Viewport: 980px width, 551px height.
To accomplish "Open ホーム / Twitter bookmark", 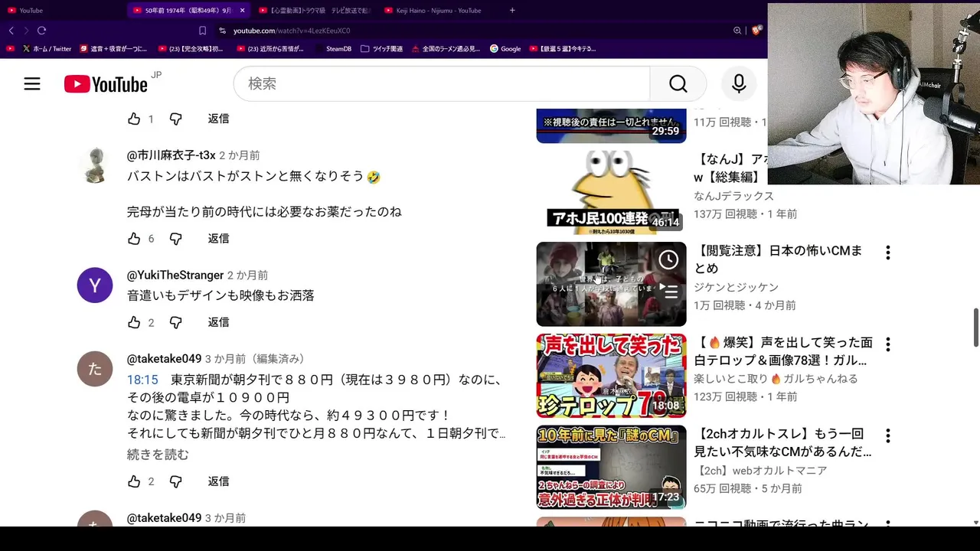I will (x=47, y=48).
